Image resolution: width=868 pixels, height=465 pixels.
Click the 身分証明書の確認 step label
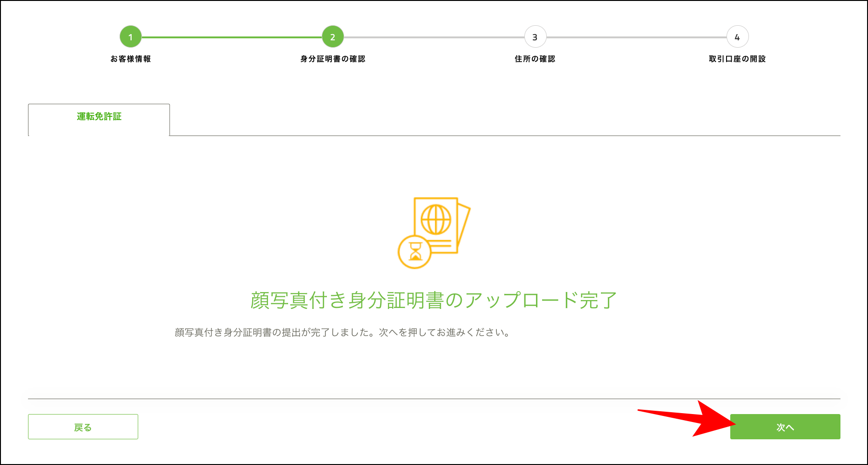tap(332, 59)
